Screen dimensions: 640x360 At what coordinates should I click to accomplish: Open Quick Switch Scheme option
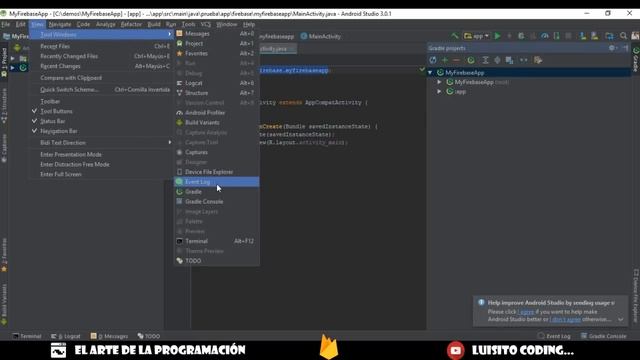click(x=101, y=89)
